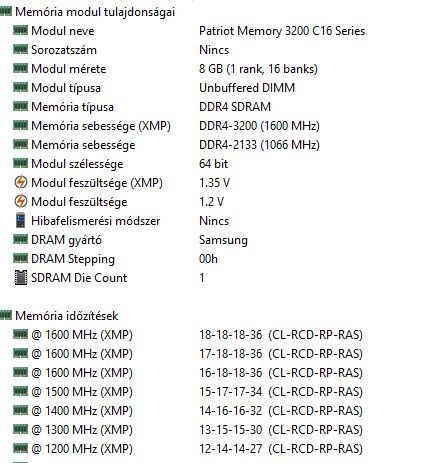426x463 pixels.
Task: Click the RAM icon beside '@ 1300 MHz (XMP)'
Action: (x=20, y=429)
